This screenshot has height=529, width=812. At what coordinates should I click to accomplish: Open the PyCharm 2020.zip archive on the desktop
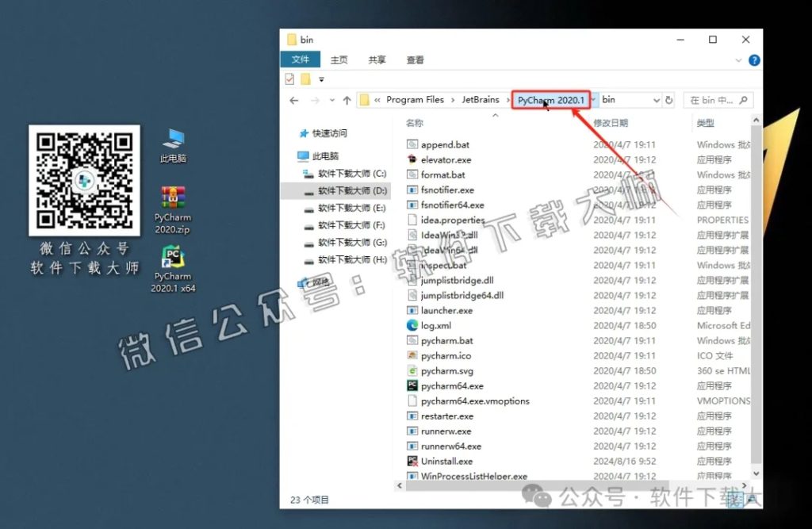click(173, 198)
